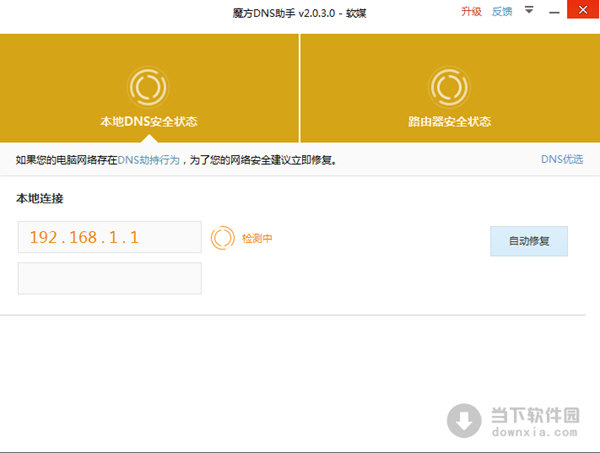The image size is (600, 453).
Task: Click the router status circle icon
Action: pos(449,87)
